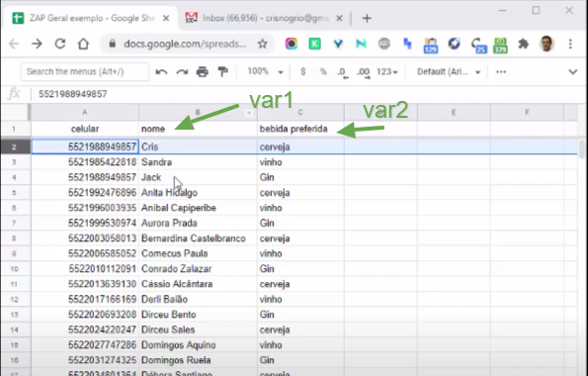Increase decimal places button

coord(364,72)
